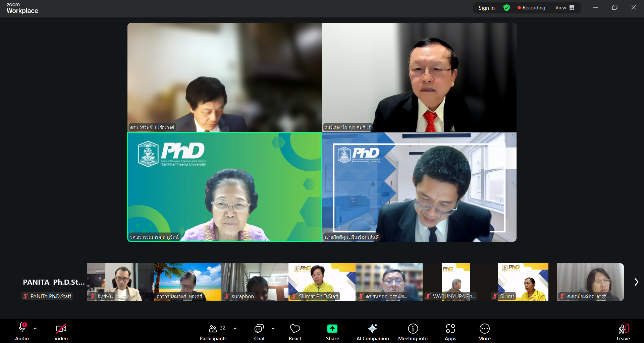The image size is (644, 343).
Task: Click the Sign in button
Action: pyautogui.click(x=486, y=8)
